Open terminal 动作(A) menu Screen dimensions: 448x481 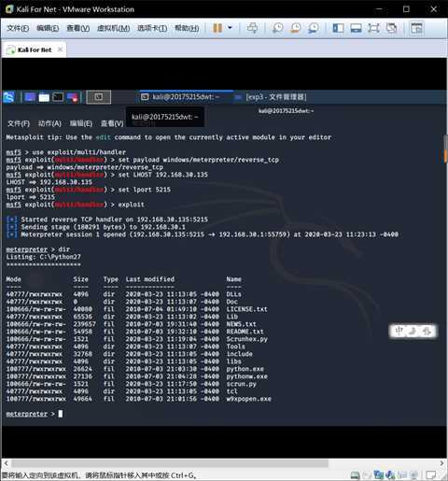tap(49, 123)
